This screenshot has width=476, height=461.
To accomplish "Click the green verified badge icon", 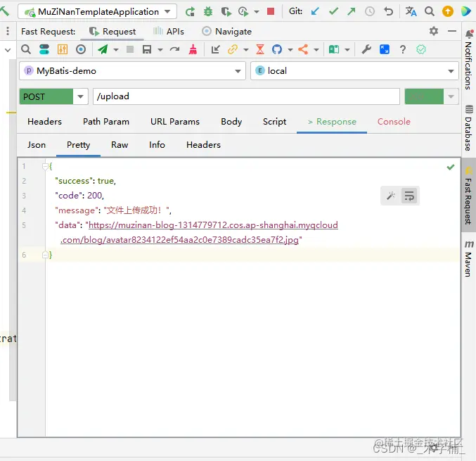I will point(421,49).
